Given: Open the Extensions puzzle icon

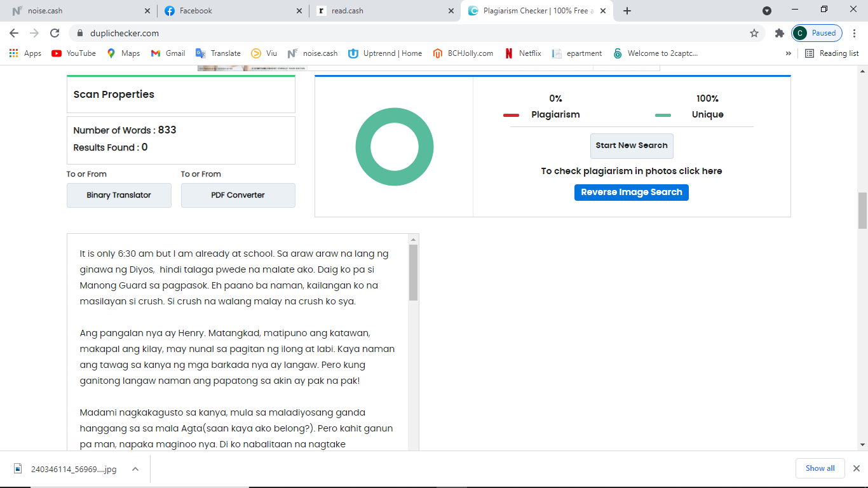Looking at the screenshot, I should click(780, 33).
